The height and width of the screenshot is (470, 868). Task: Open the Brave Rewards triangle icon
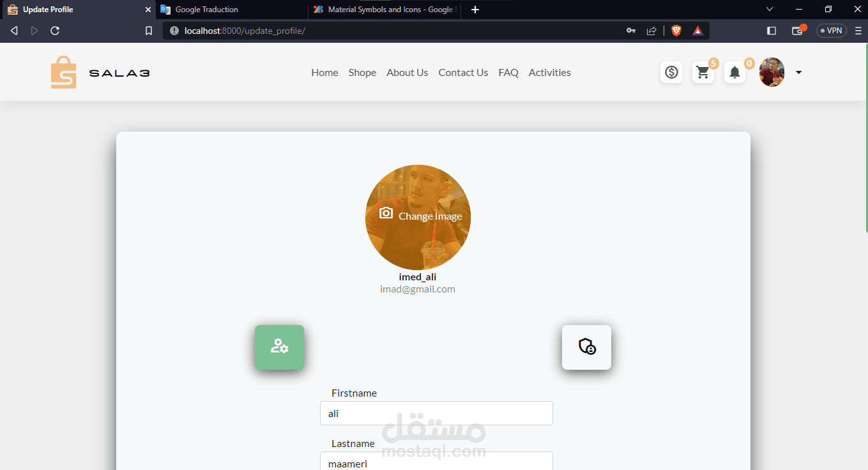(698, 31)
